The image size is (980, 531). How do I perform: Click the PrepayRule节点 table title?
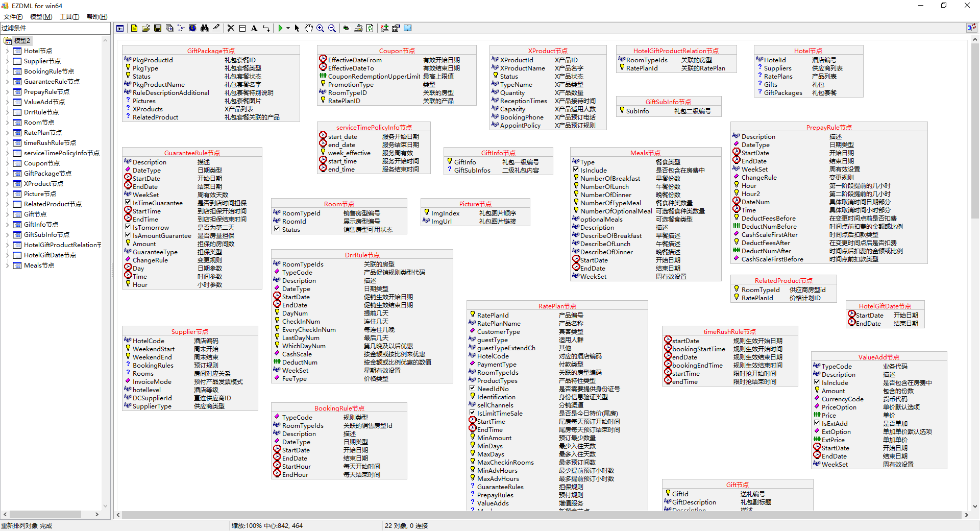click(829, 127)
